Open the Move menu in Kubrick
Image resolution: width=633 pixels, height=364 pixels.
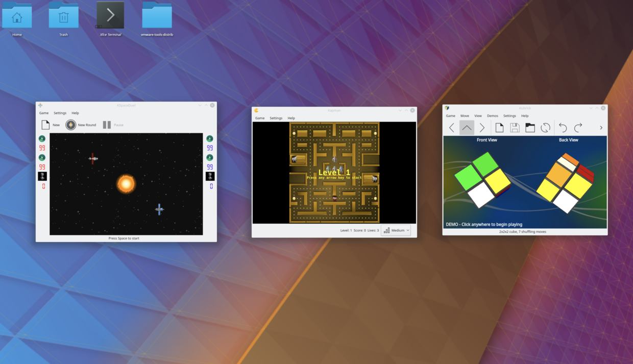465,116
